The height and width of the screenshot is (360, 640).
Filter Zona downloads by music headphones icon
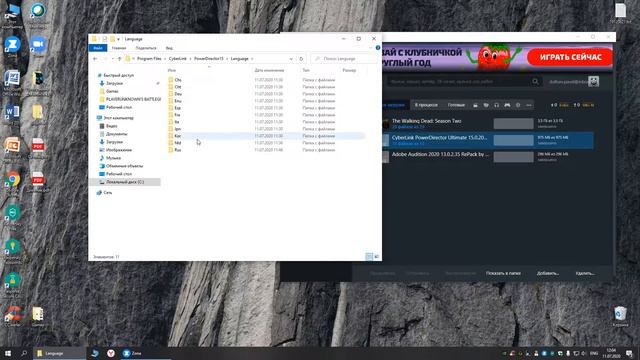tap(496, 105)
